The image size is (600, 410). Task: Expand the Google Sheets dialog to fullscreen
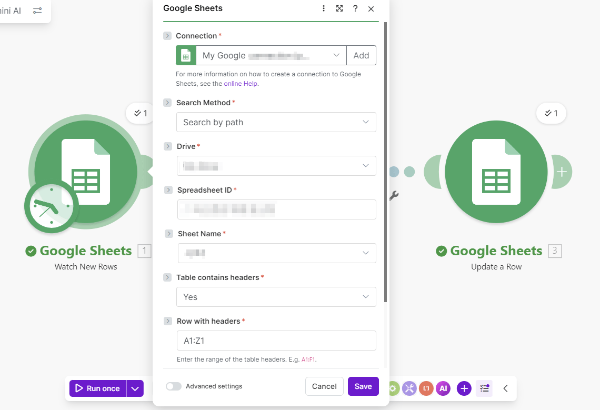[x=339, y=8]
